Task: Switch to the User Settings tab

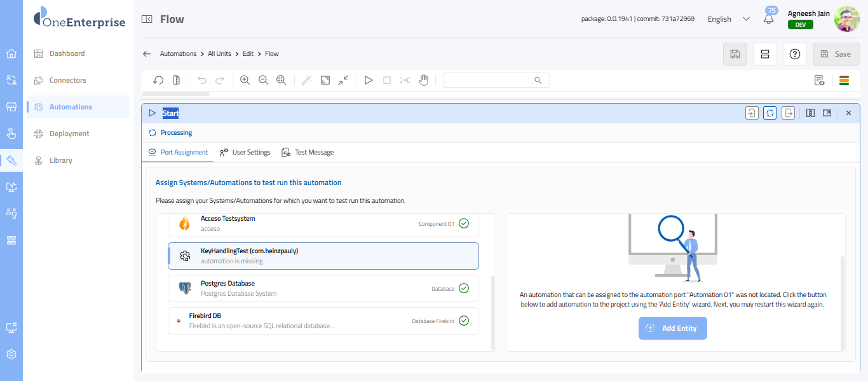Action: coord(245,152)
